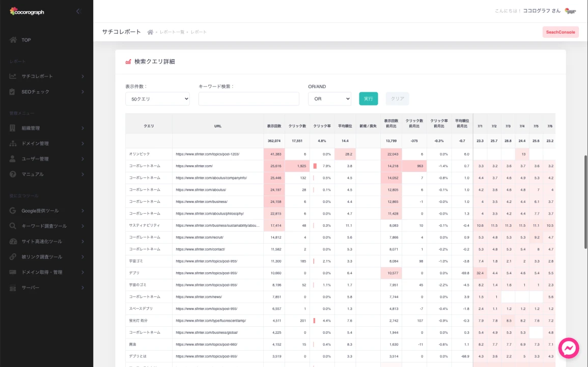Open the URL ending in fluorescentlamp/

tap(211, 321)
